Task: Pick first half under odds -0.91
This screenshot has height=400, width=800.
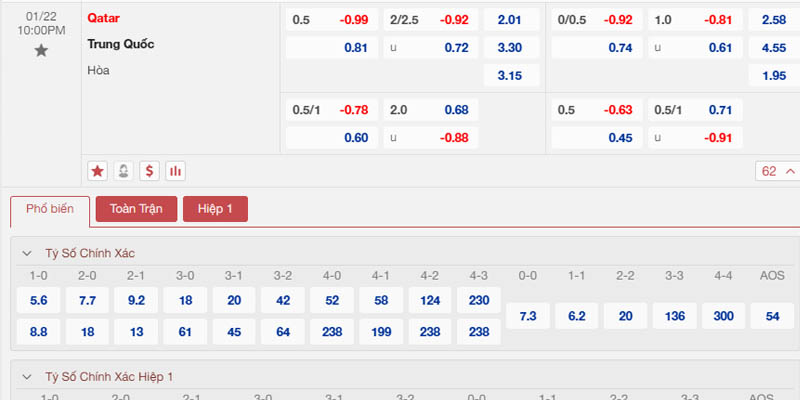Action: [x=695, y=138]
